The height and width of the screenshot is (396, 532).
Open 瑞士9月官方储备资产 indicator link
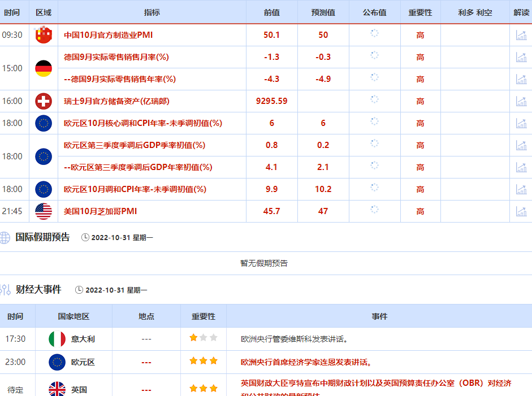coord(116,101)
